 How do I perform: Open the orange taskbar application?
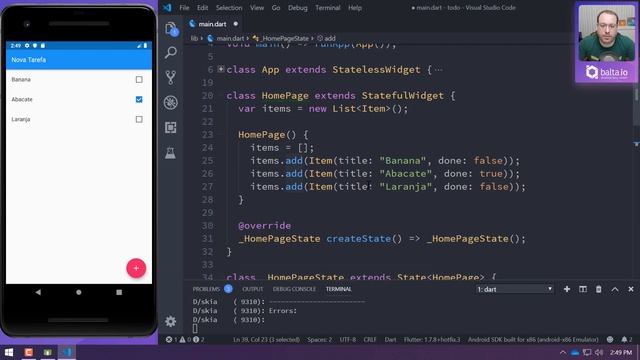coord(29,352)
